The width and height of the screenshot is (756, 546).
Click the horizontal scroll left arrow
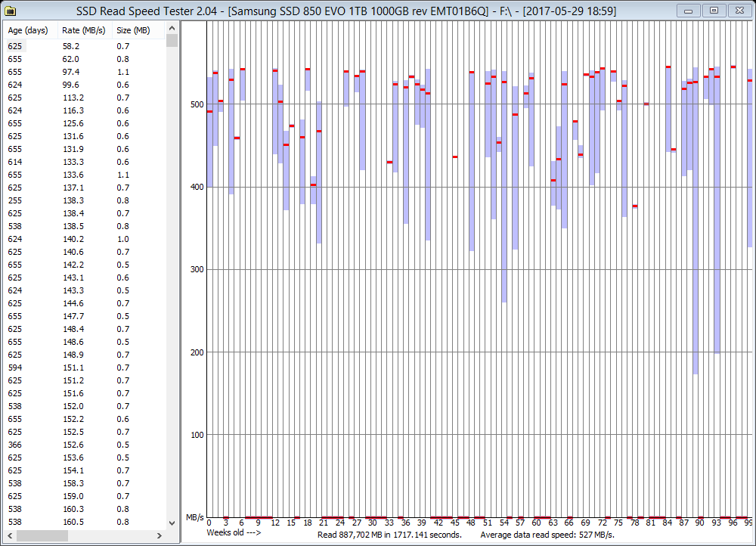(9, 535)
